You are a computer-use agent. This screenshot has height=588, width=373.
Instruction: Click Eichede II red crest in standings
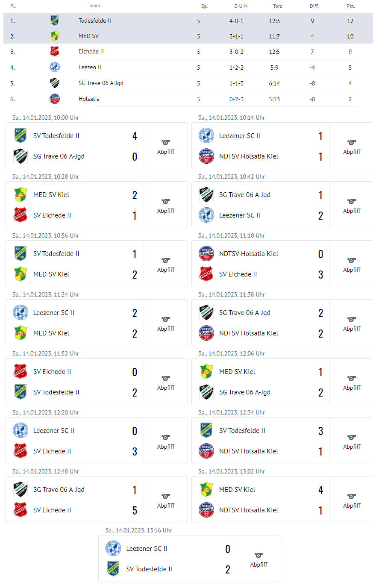coord(55,51)
